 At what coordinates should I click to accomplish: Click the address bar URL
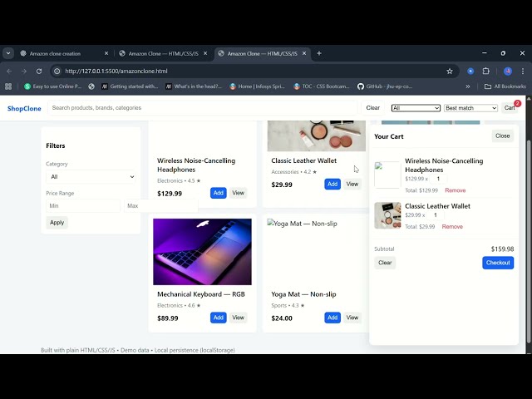116,71
